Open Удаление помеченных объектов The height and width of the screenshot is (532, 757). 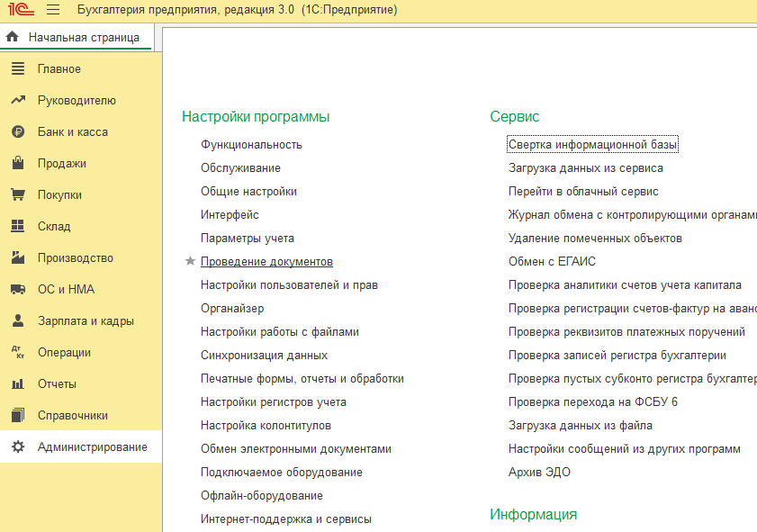(595, 238)
